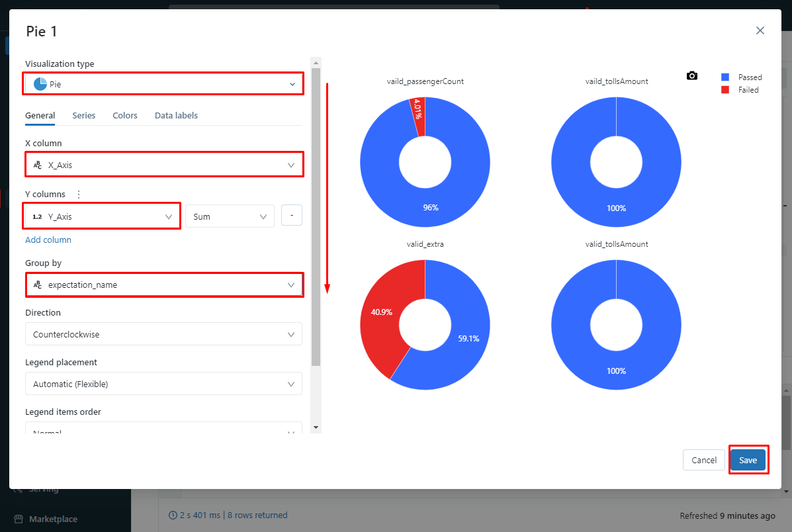Click the Cancel button
Viewport: 792px width, 532px height.
pos(704,460)
